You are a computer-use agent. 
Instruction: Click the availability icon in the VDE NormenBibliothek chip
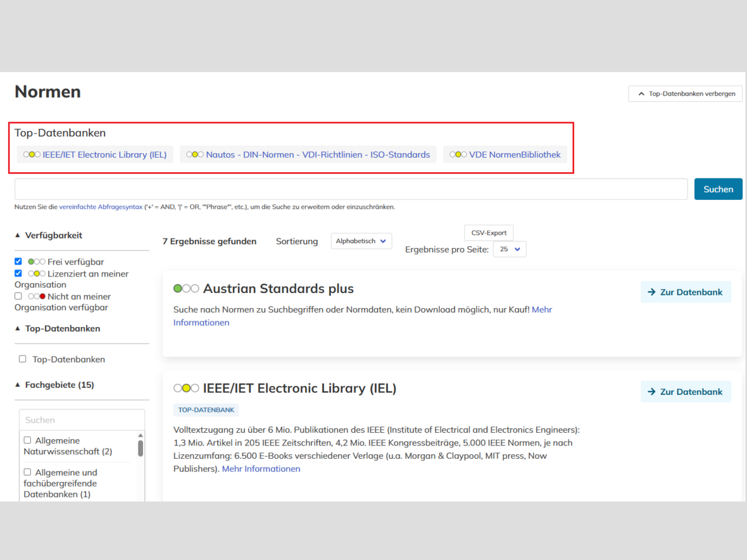point(458,155)
